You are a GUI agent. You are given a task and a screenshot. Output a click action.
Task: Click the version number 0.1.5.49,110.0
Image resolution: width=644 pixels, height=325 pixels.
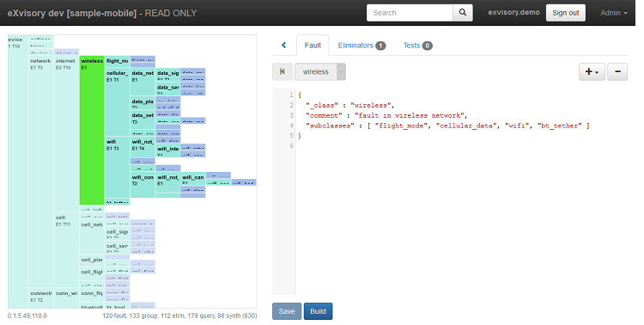tap(27, 316)
